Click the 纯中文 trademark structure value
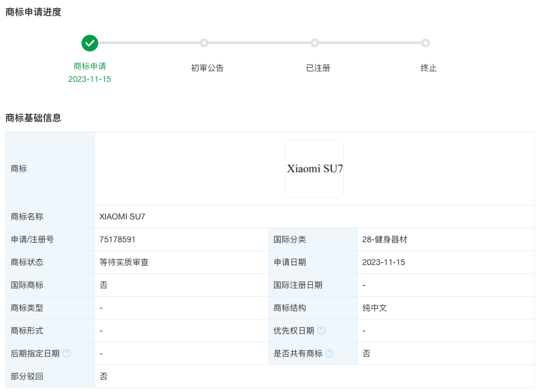The width and height of the screenshot is (538, 392). pos(375,308)
